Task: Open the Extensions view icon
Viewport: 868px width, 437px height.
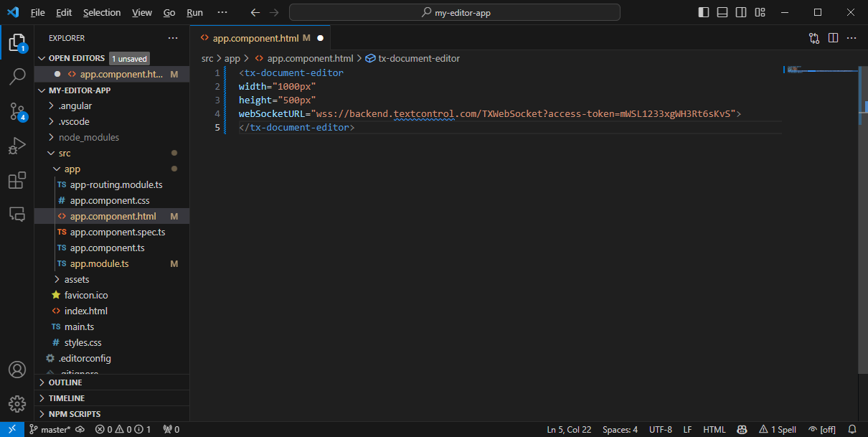Action: (x=17, y=180)
